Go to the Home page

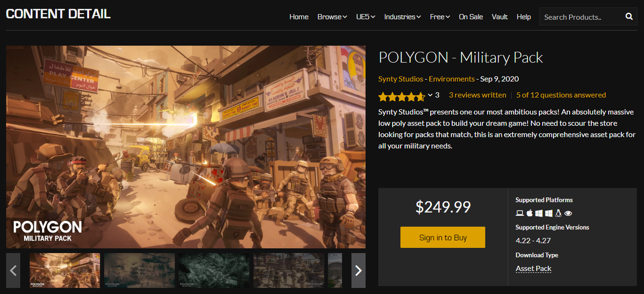click(x=299, y=17)
